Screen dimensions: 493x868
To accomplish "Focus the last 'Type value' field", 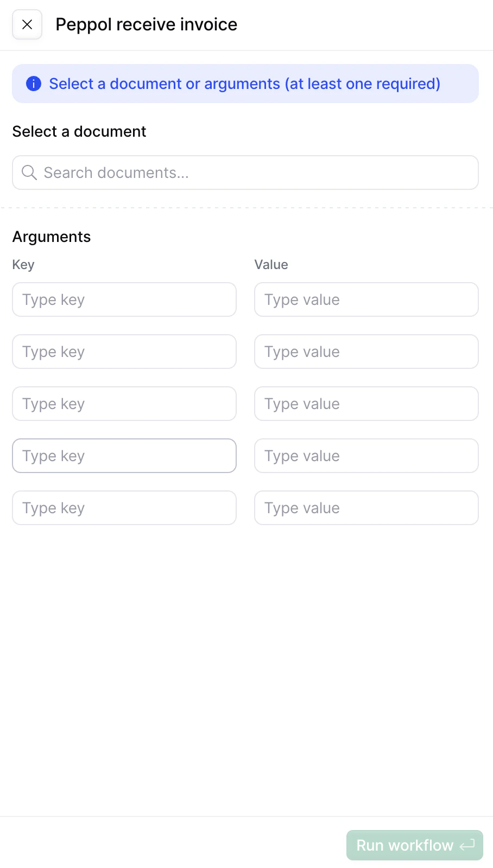I will 366,508.
